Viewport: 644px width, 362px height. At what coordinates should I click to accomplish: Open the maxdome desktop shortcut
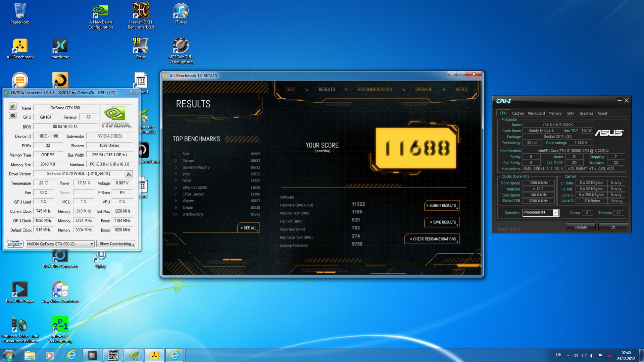[x=60, y=49]
